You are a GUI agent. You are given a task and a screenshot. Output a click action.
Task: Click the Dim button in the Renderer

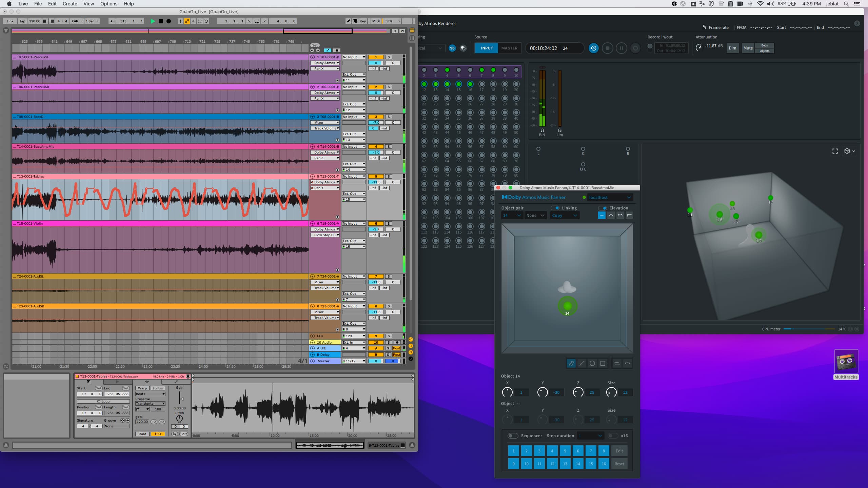pos(732,48)
